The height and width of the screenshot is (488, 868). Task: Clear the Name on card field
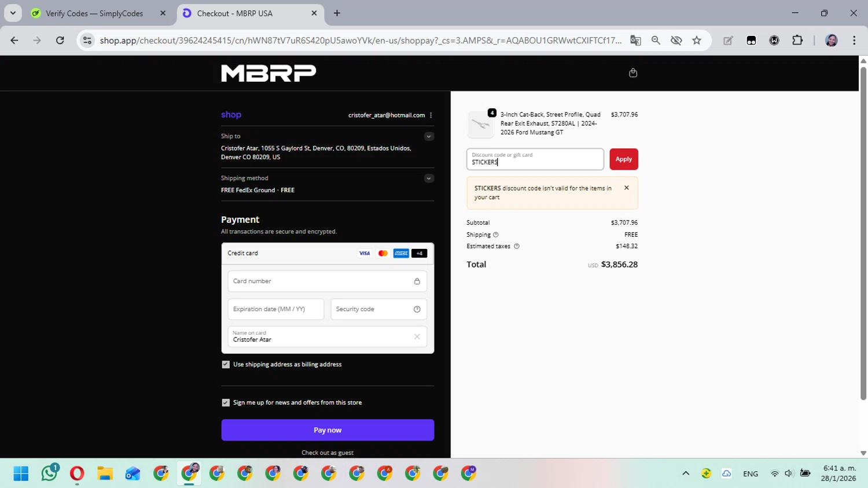point(417,337)
